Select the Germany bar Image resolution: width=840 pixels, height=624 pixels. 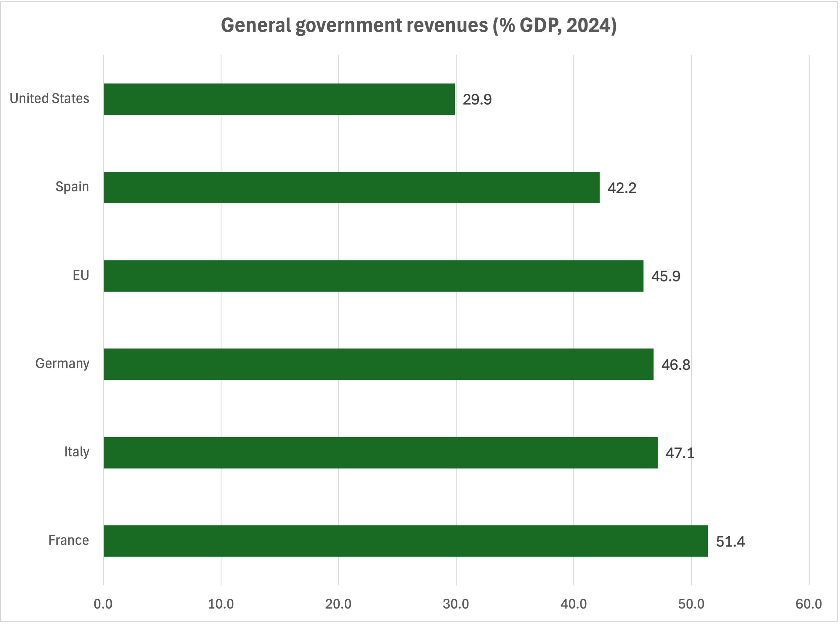click(x=378, y=364)
